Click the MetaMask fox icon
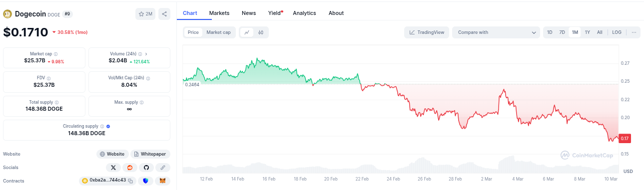644x190 pixels. 162,181
